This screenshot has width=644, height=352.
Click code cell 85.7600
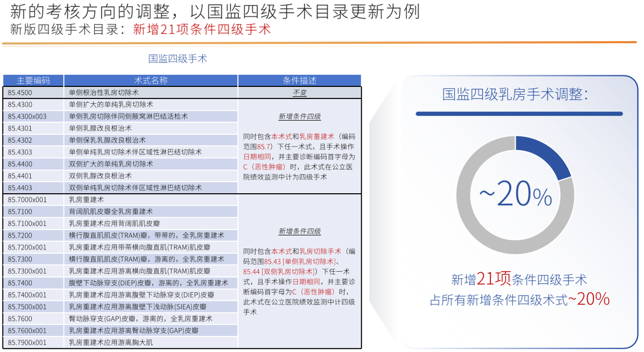[x=20, y=319]
